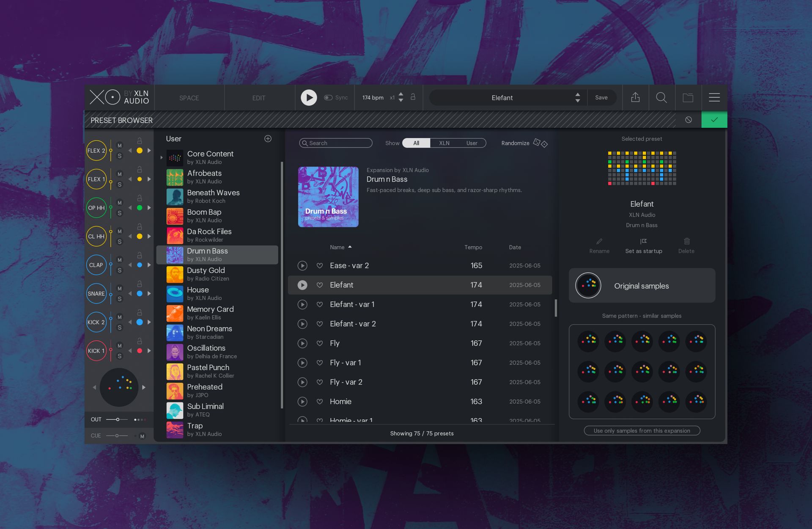Click the Rename pencil icon
The image size is (812, 529).
[599, 241]
